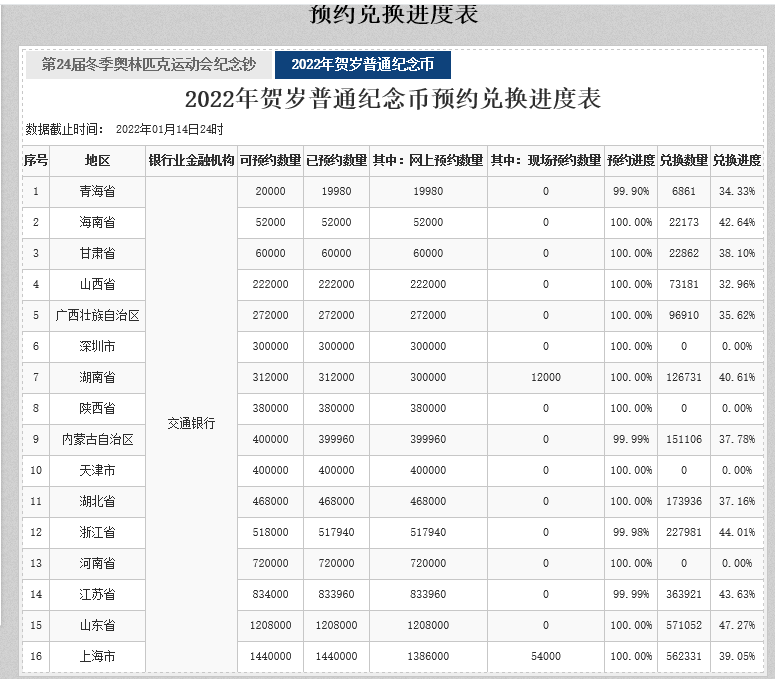Click 山东省 exchange quantity 571052
The width and height of the screenshot is (775, 679).
tap(684, 626)
